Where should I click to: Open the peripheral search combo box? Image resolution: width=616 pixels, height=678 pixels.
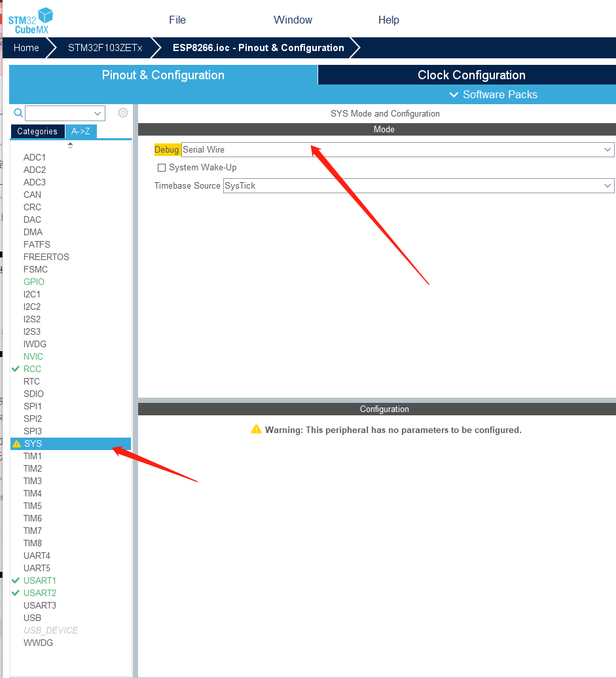pyautogui.click(x=65, y=113)
